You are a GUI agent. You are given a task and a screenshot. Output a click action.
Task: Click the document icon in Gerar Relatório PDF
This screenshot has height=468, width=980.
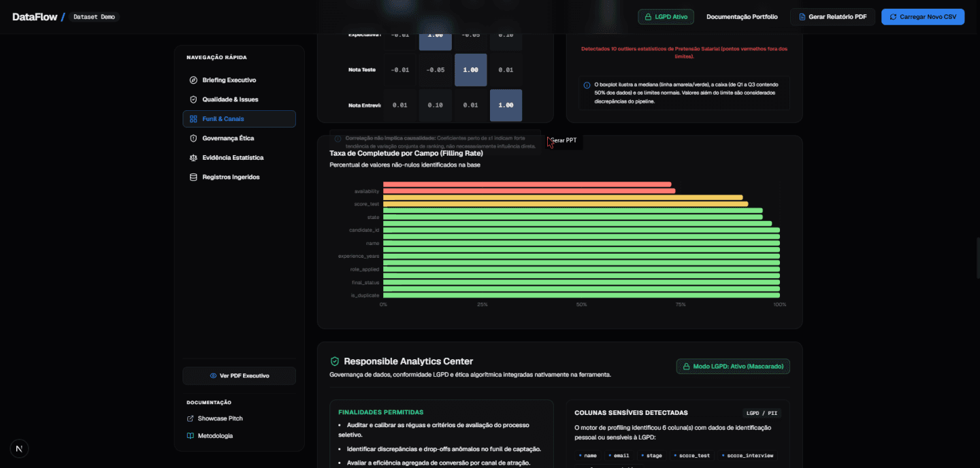(802, 17)
